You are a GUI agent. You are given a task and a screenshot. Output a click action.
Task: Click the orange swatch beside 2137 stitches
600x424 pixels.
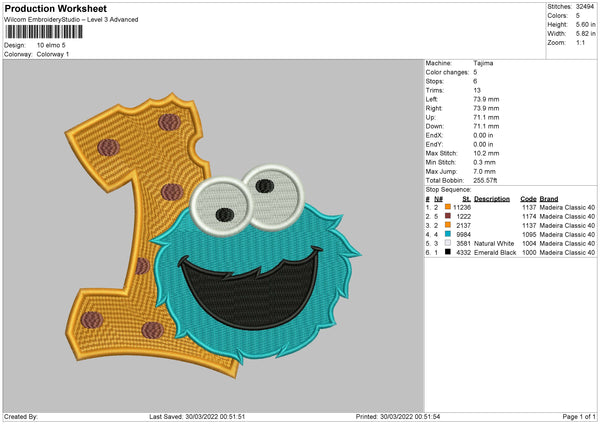(x=448, y=225)
